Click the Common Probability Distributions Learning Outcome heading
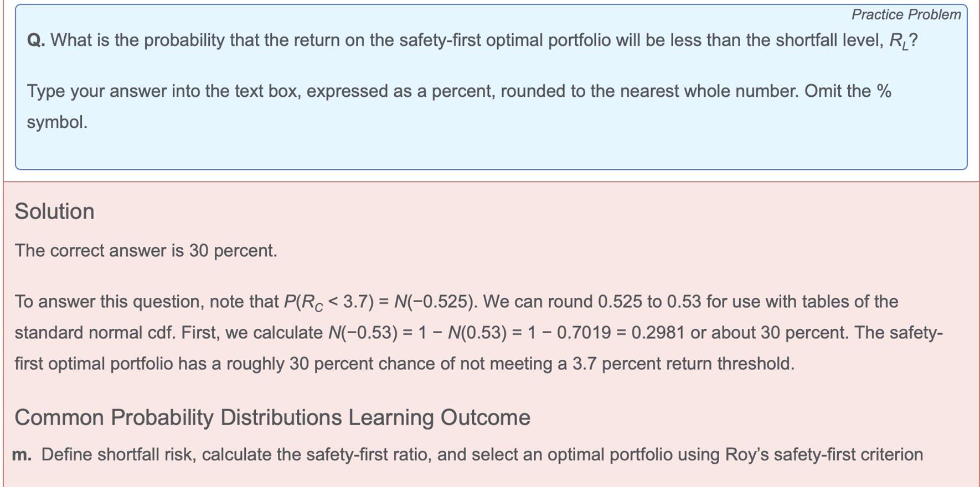The height and width of the screenshot is (487, 980). (272, 417)
